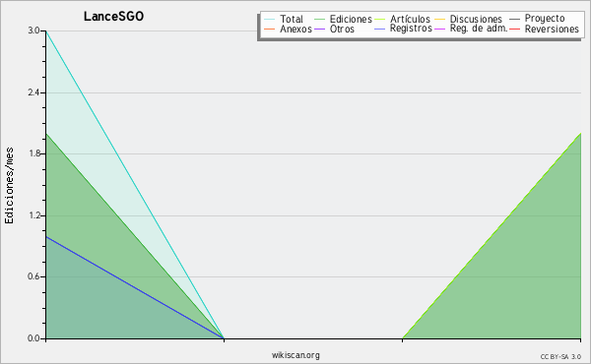This screenshot has width=591, height=364.
Task: Click the dashed green Artículos line at right
Action: click(x=492, y=236)
